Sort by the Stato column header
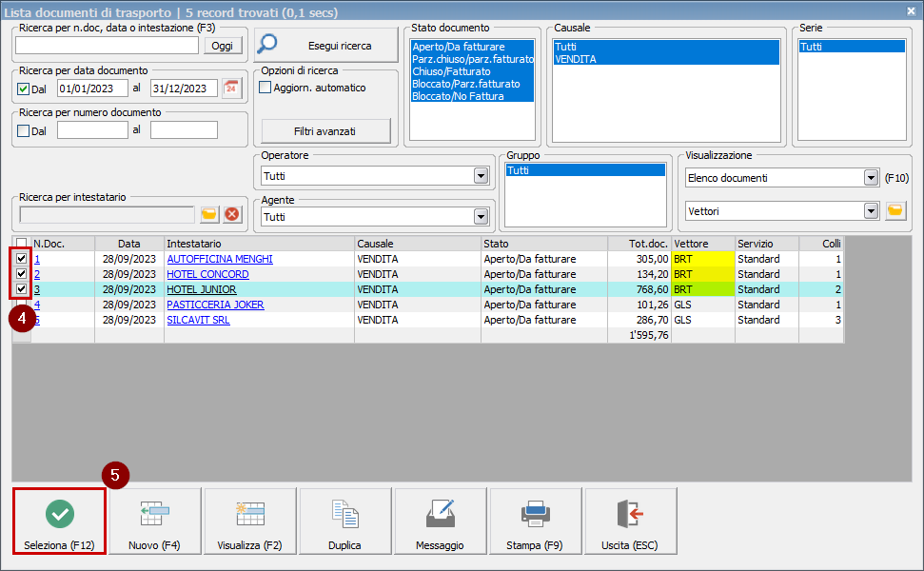Image resolution: width=924 pixels, height=571 pixels. [x=544, y=244]
